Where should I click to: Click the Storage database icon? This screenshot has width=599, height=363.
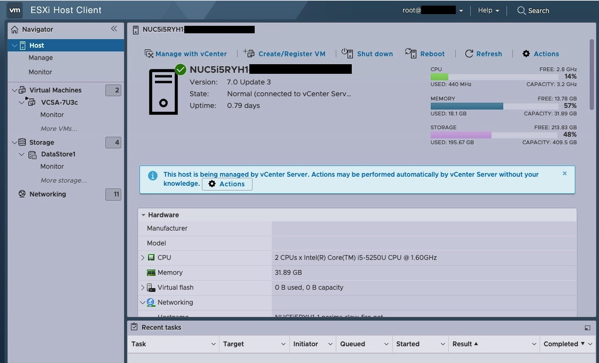[x=22, y=142]
